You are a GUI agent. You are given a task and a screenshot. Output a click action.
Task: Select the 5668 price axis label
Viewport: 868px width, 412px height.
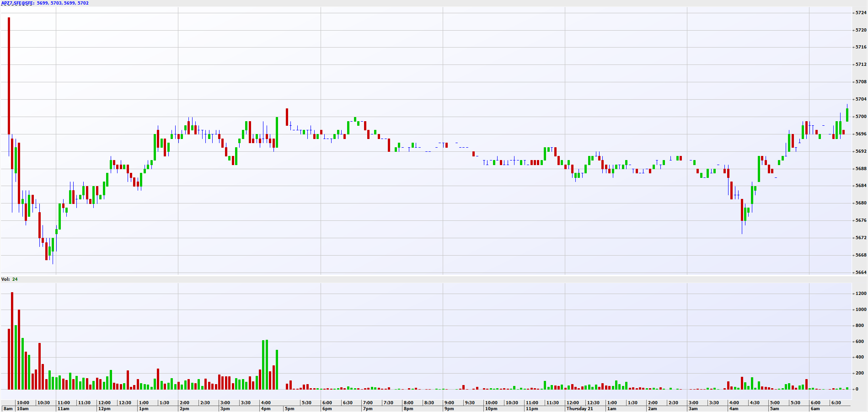[x=861, y=255]
